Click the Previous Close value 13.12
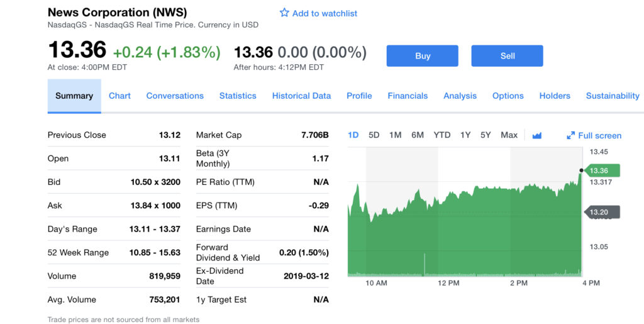 [170, 135]
